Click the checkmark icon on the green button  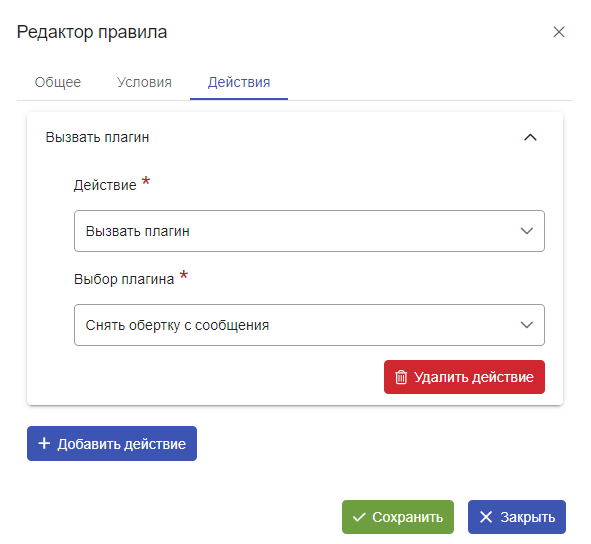(359, 517)
